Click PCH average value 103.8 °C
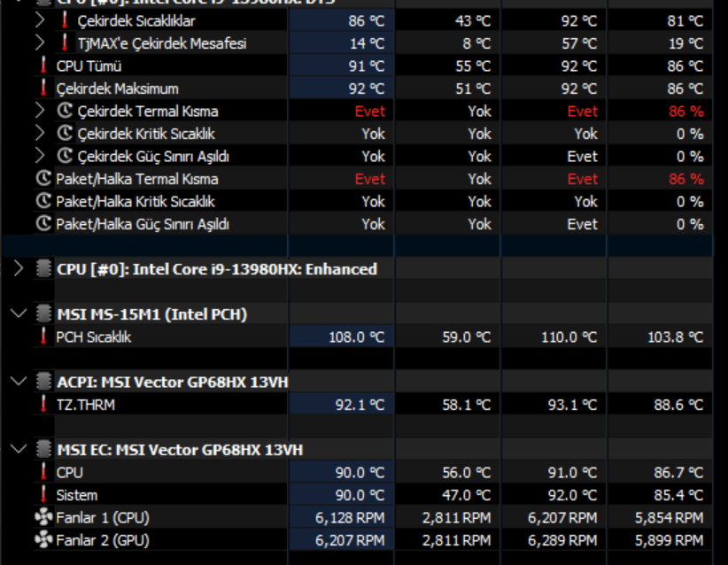 click(676, 337)
